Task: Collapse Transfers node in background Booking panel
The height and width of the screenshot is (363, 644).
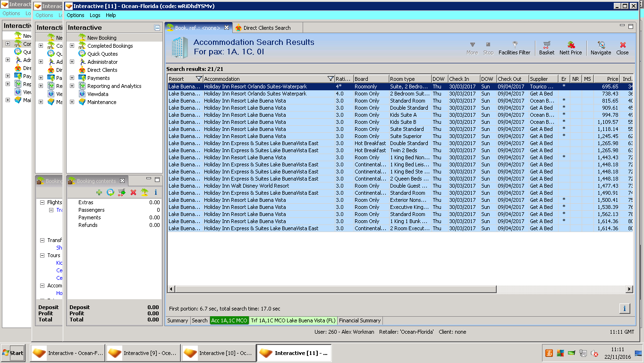Action: [x=42, y=240]
